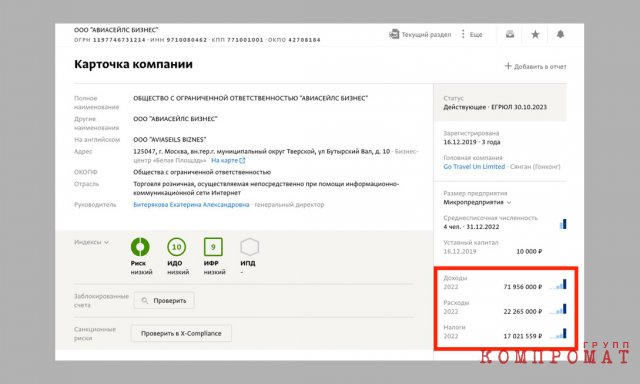Open the Еще more options menu
Image resolution: width=640 pixels, height=384 pixels.
click(472, 35)
